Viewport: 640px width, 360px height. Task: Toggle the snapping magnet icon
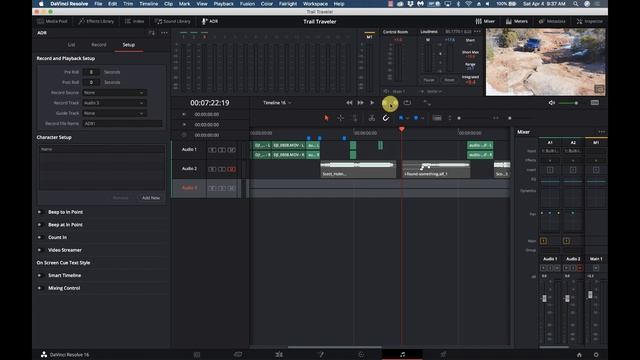coord(385,118)
